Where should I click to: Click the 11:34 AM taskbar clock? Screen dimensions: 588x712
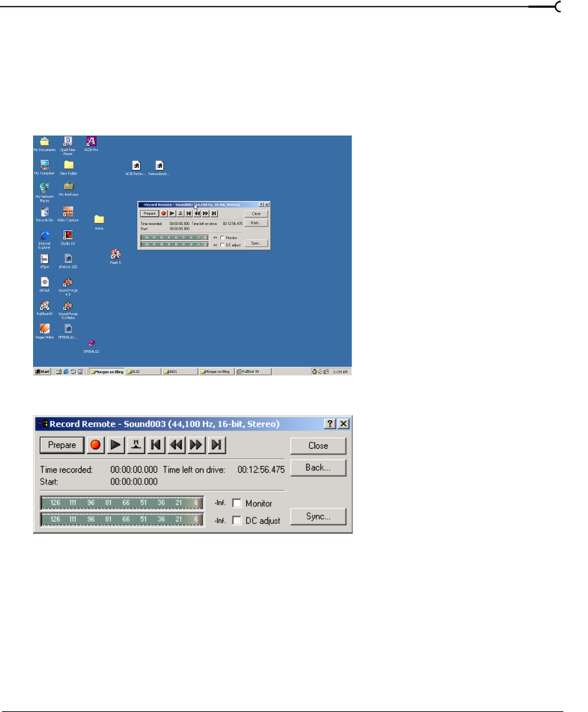340,372
